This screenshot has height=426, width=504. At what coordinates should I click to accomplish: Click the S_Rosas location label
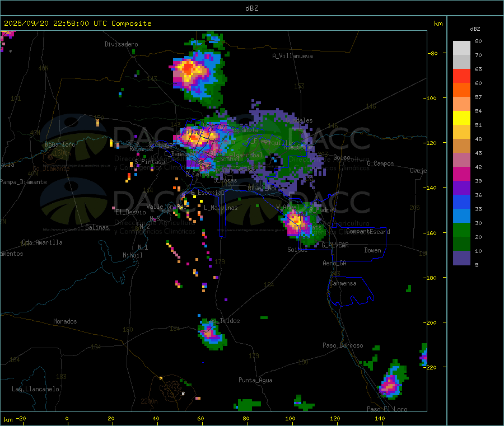(x=225, y=181)
